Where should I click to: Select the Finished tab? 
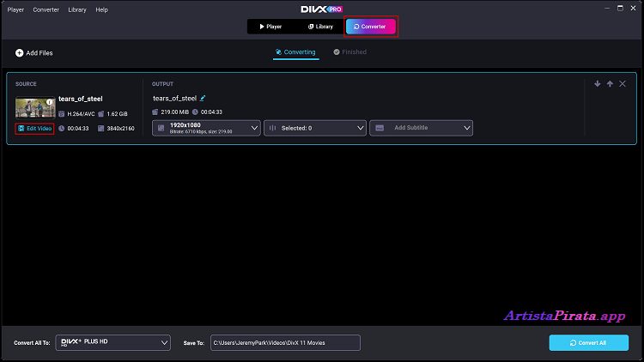point(350,52)
